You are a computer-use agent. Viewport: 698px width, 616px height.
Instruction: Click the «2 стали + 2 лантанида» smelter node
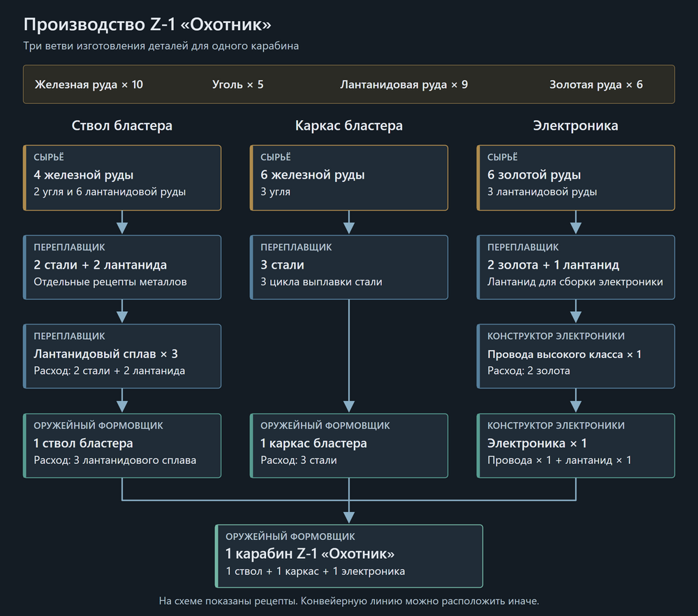122,267
